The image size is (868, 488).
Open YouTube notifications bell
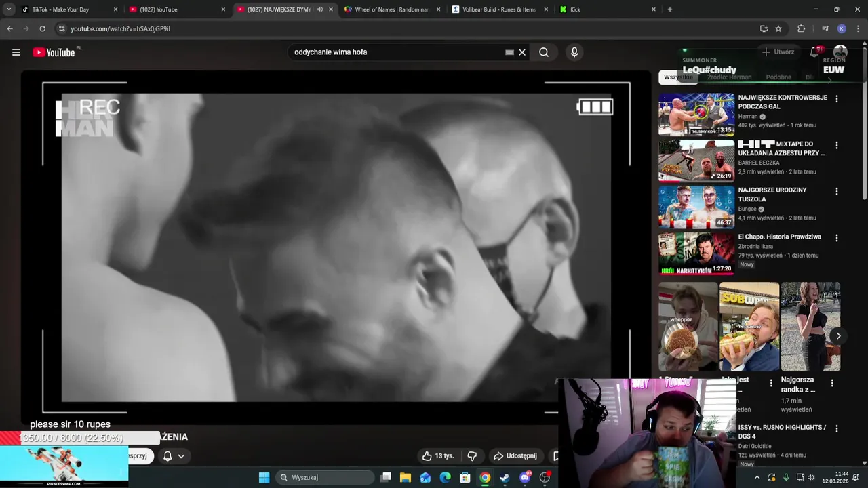pos(815,52)
